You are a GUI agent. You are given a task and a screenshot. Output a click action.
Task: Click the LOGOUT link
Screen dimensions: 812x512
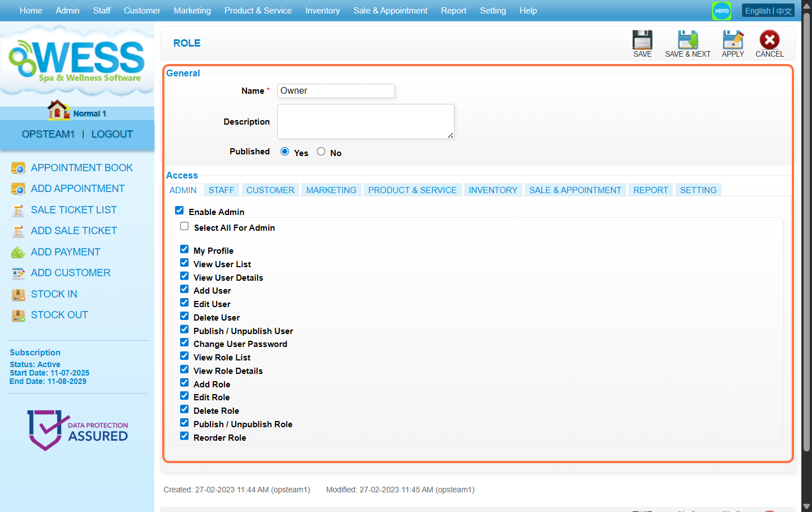coord(112,134)
